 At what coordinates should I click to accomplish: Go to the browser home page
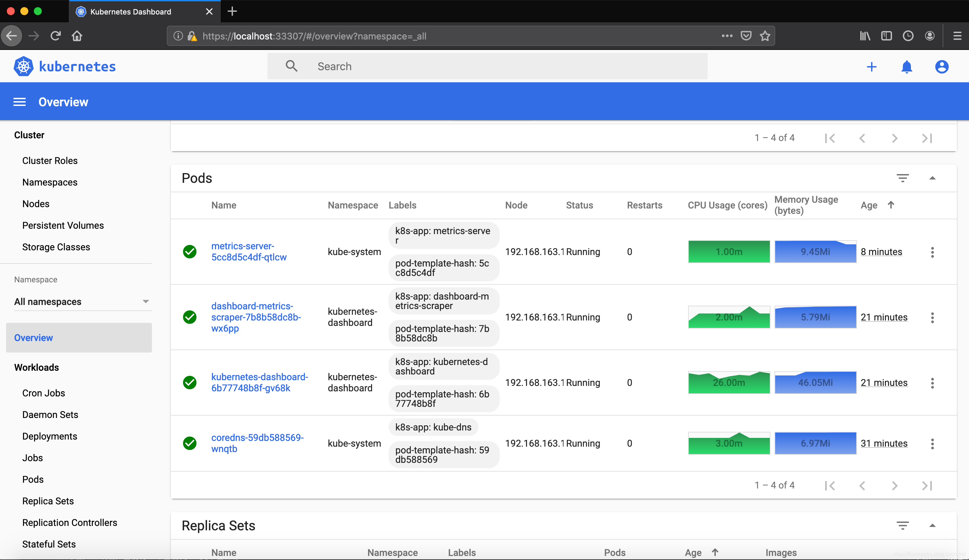point(77,36)
